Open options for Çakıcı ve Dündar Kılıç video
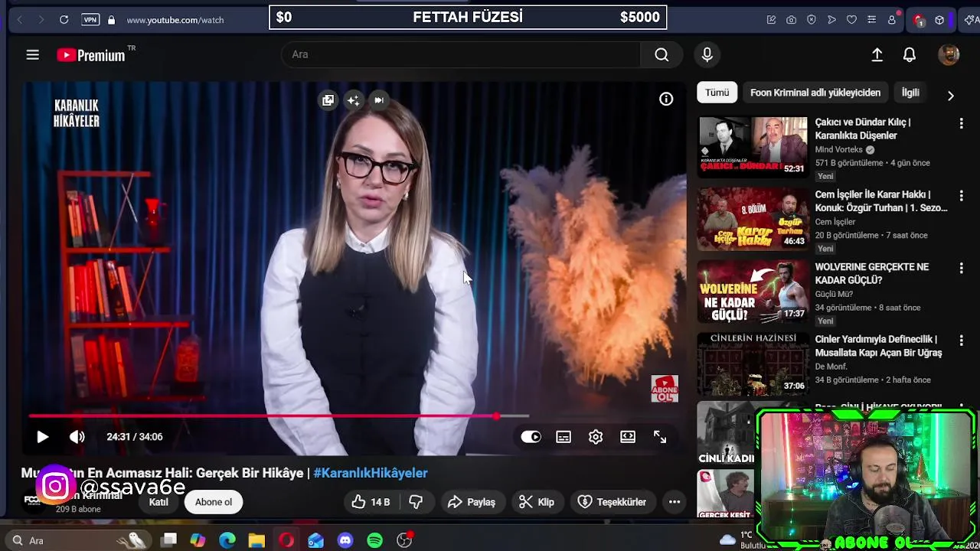 [962, 123]
